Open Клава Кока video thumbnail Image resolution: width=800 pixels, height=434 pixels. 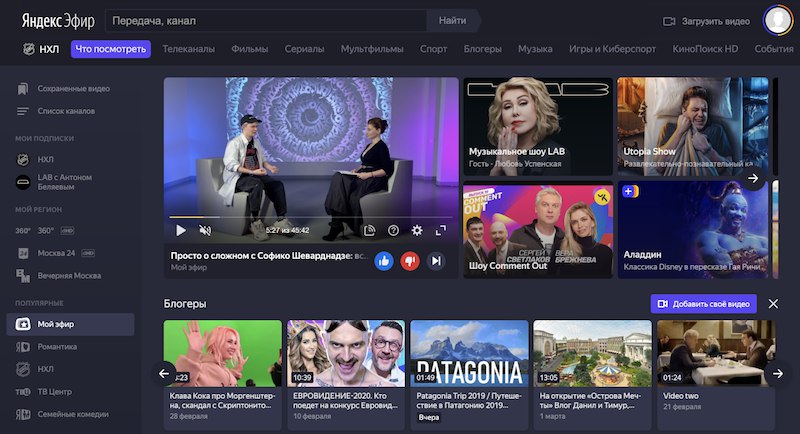point(222,353)
